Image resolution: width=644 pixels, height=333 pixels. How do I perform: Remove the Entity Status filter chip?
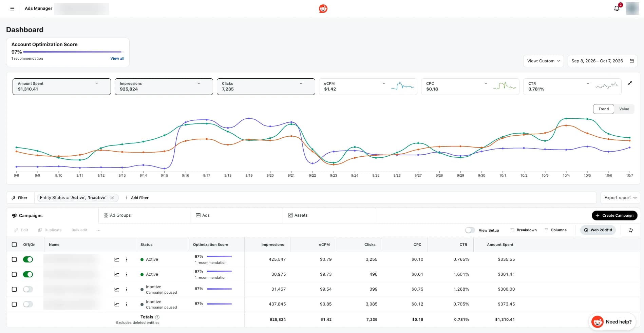pyautogui.click(x=112, y=198)
